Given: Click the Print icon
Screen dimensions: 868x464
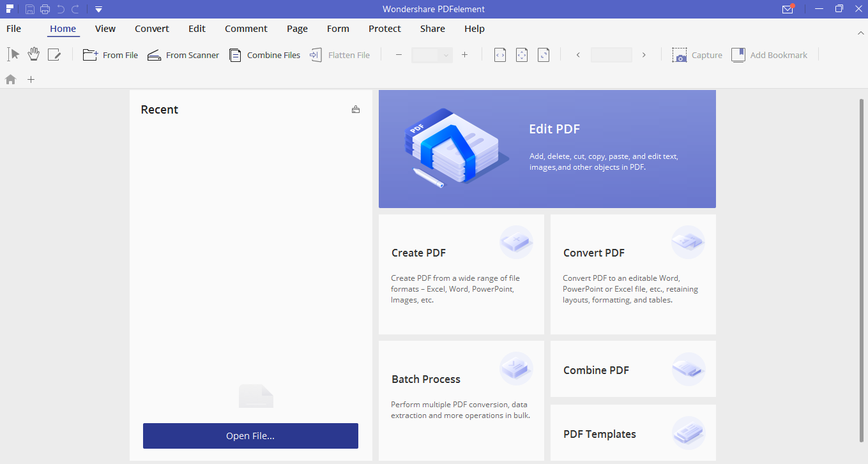Looking at the screenshot, I should (44, 9).
